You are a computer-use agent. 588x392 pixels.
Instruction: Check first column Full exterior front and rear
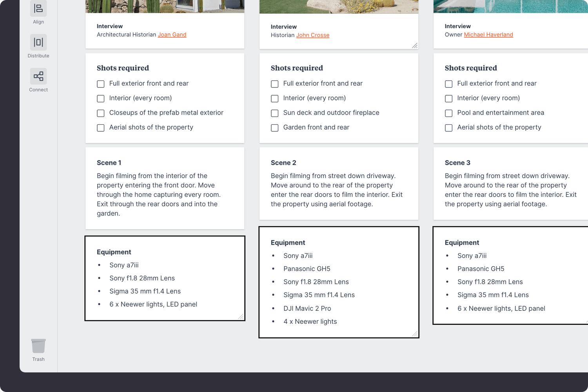[101, 84]
